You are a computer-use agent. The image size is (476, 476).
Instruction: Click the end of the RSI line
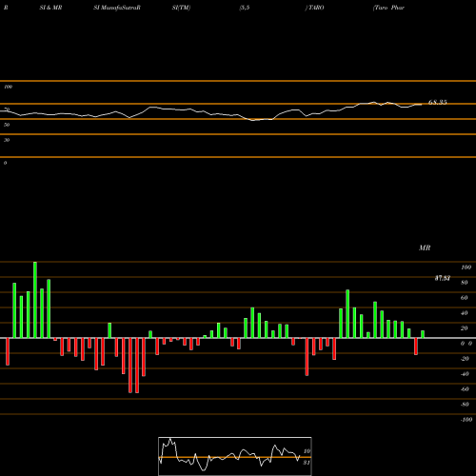pos(422,104)
